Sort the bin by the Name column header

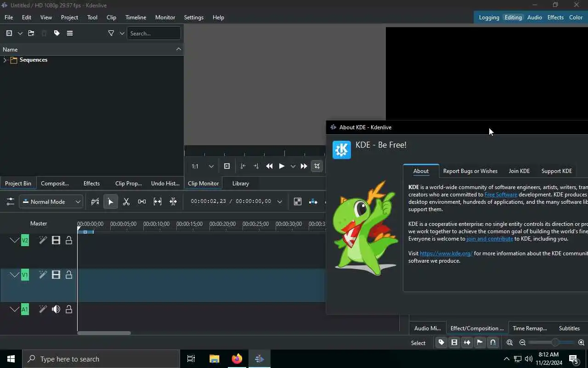(92, 49)
